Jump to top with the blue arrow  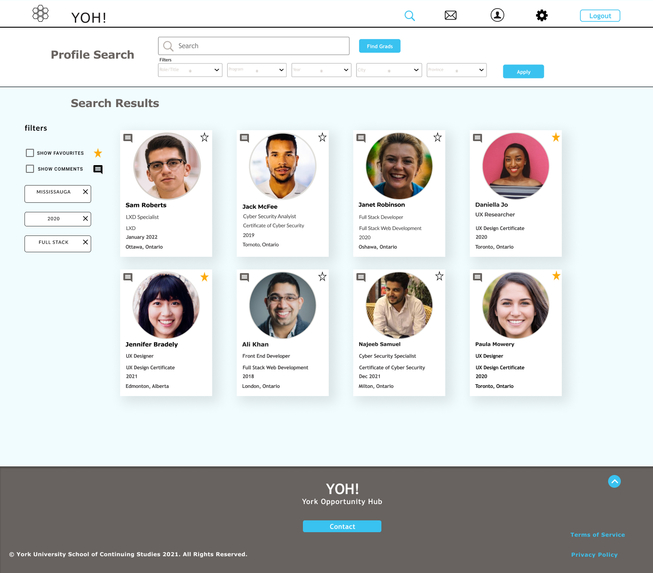pyautogui.click(x=614, y=481)
